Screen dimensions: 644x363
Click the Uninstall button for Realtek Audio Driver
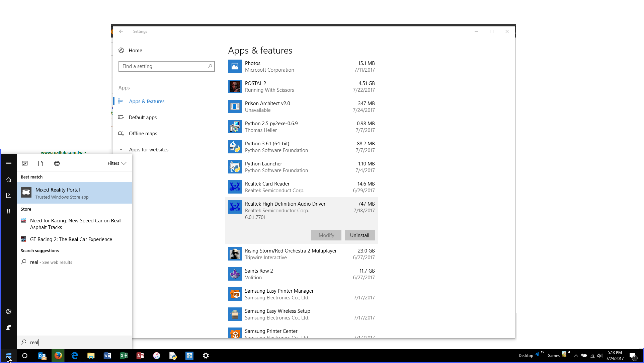pos(359,235)
